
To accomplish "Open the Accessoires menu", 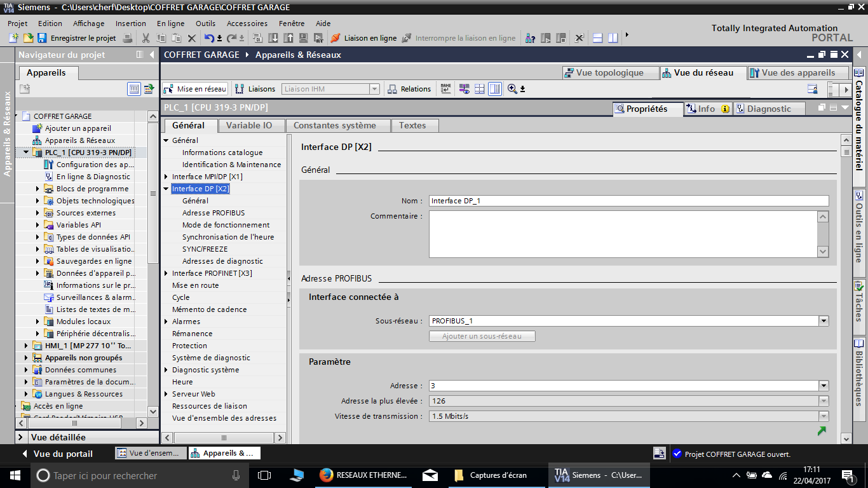I will 247,24.
